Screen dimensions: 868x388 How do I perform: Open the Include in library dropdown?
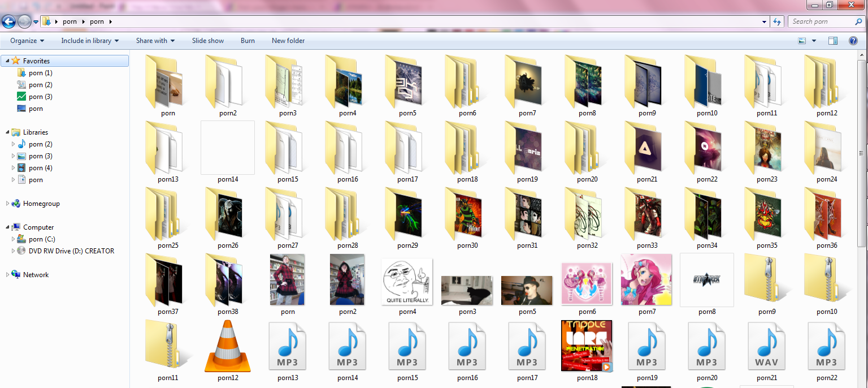tap(90, 41)
